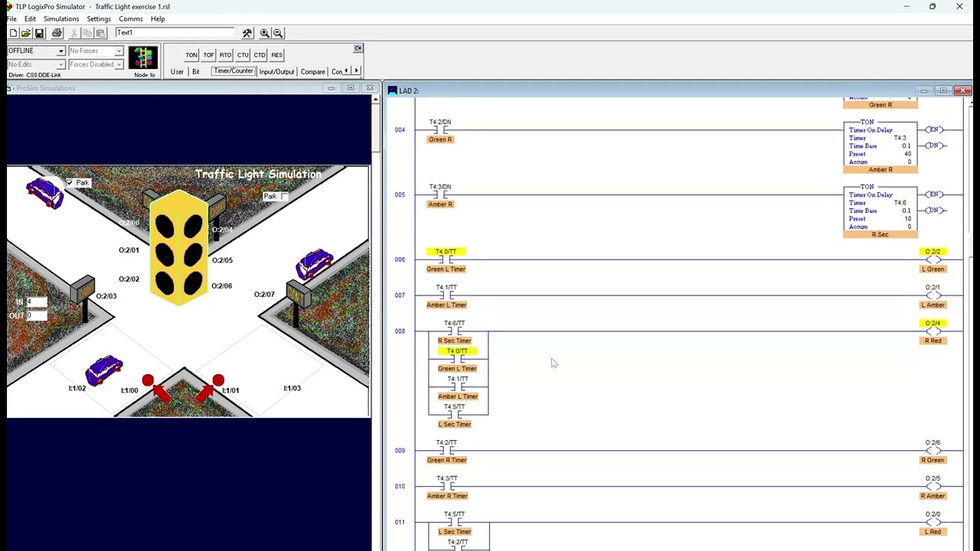The height and width of the screenshot is (551, 980).
Task: Select rung number 006
Action: (400, 259)
